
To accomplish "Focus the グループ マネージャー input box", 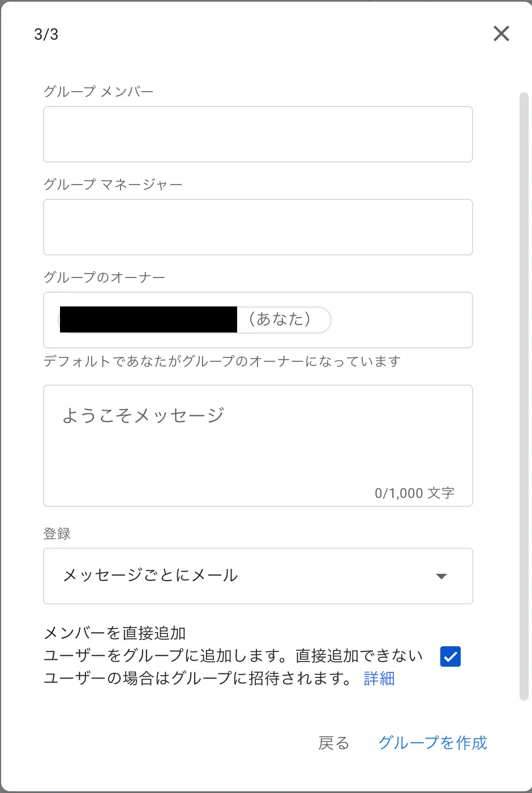I will pyautogui.click(x=258, y=227).
